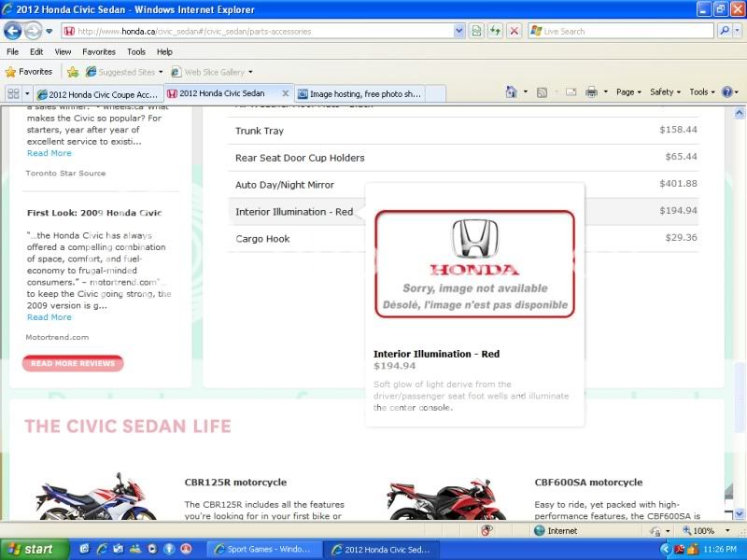747x560 pixels.
Task: Stop loading with the red X icon
Action: click(514, 32)
